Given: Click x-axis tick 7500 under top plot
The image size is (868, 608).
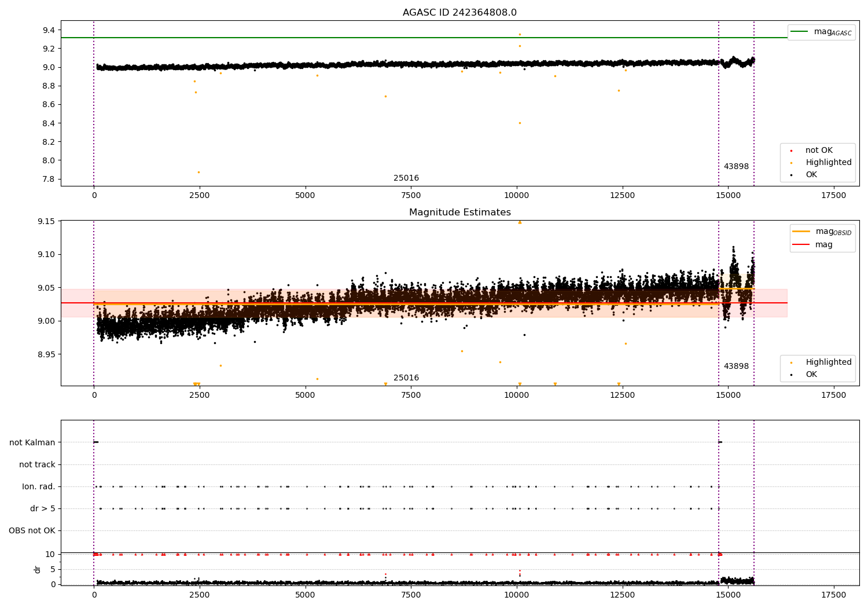Looking at the screenshot, I should tap(411, 196).
